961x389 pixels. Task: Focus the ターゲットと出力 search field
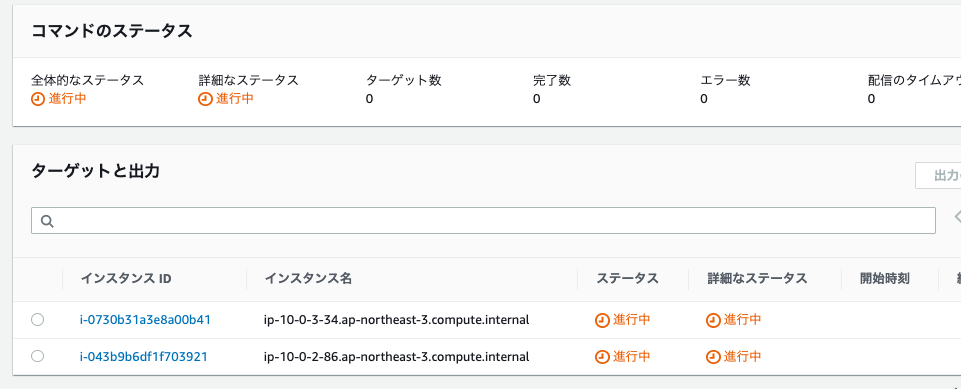(x=483, y=221)
